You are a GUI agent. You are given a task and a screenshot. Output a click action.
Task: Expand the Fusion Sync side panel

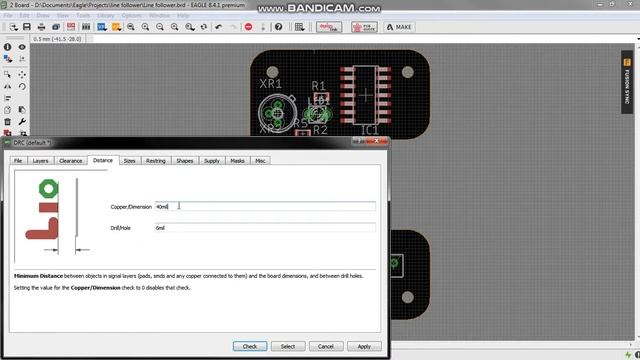click(x=627, y=82)
